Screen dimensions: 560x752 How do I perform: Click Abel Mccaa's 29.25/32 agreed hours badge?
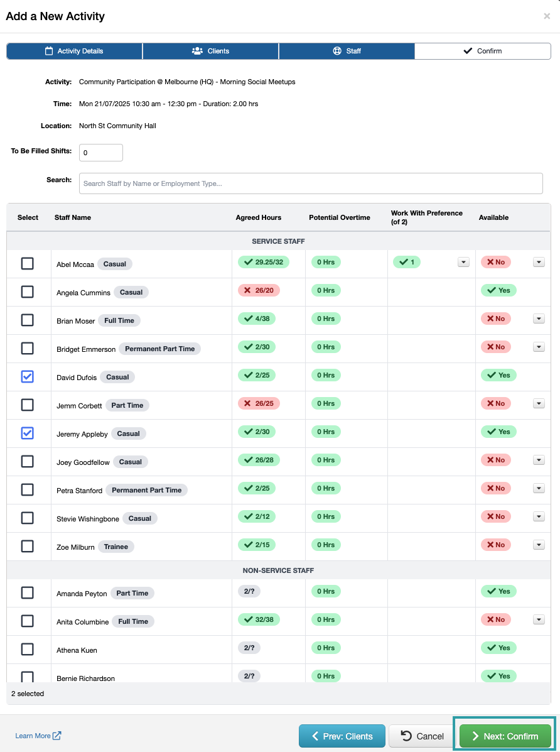tap(264, 263)
